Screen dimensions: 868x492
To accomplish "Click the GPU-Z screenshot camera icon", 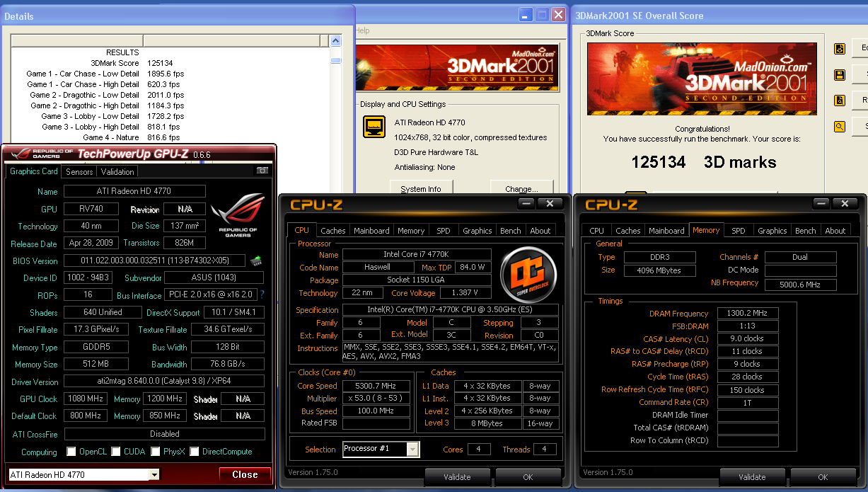I will (262, 171).
